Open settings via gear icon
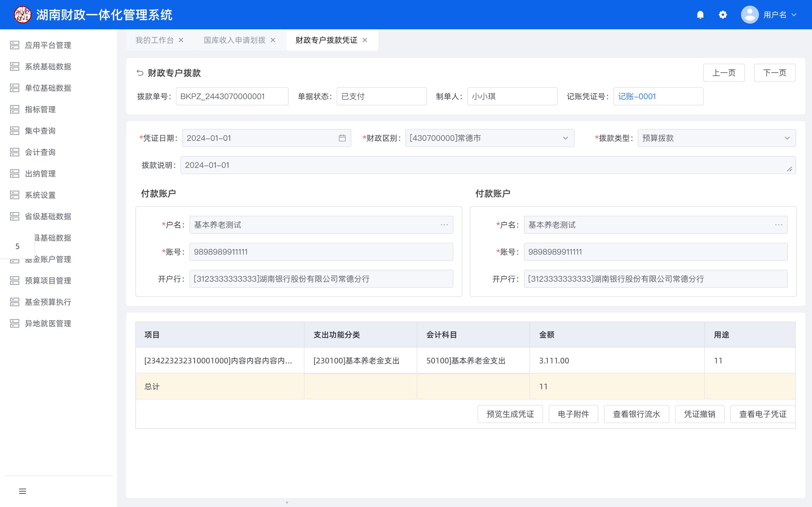Screen dimensions: 812x507 click(723, 15)
